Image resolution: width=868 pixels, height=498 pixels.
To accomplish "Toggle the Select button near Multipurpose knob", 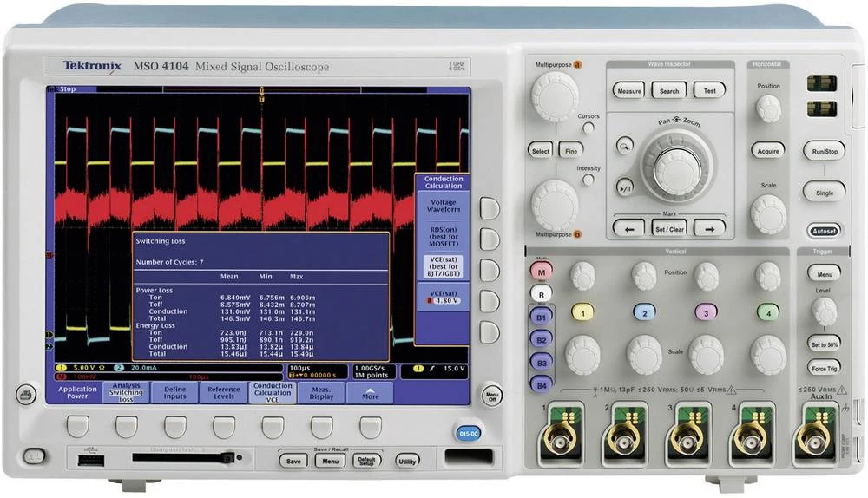I will [x=540, y=150].
